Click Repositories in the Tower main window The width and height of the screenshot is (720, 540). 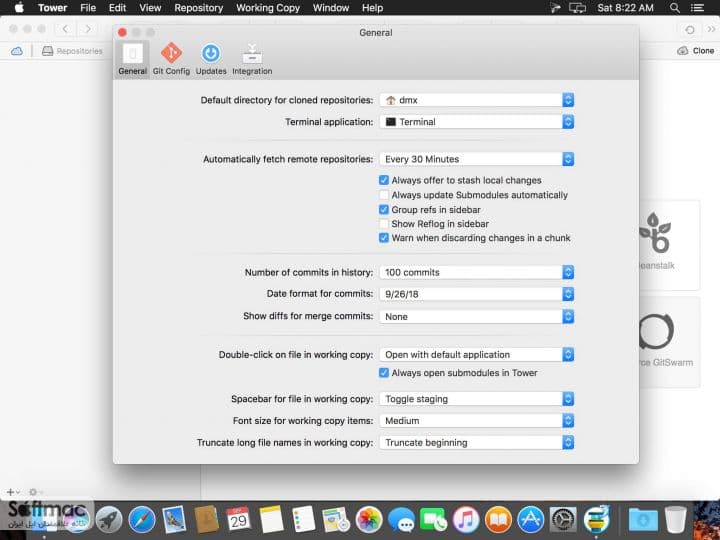73,51
